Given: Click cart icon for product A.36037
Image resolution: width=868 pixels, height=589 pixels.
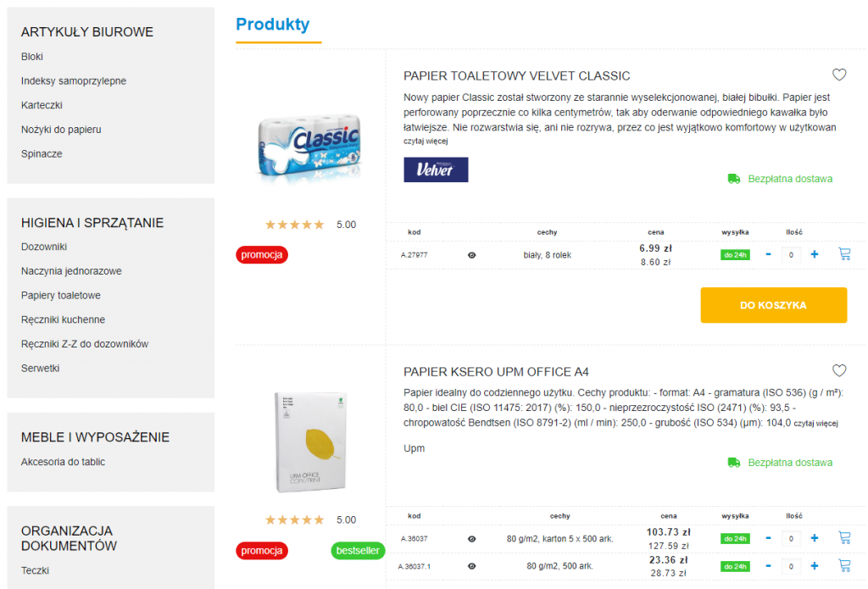Looking at the screenshot, I should coord(844,537).
